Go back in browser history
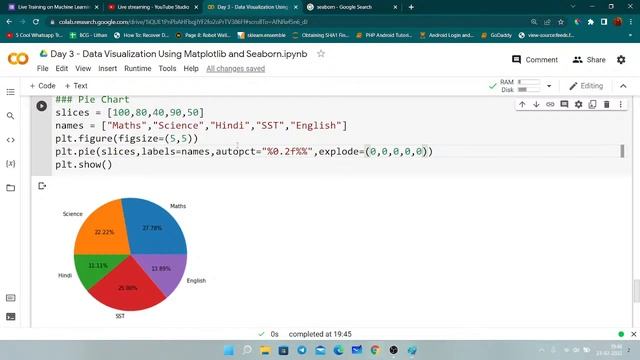The height and width of the screenshot is (360, 640). (9, 22)
